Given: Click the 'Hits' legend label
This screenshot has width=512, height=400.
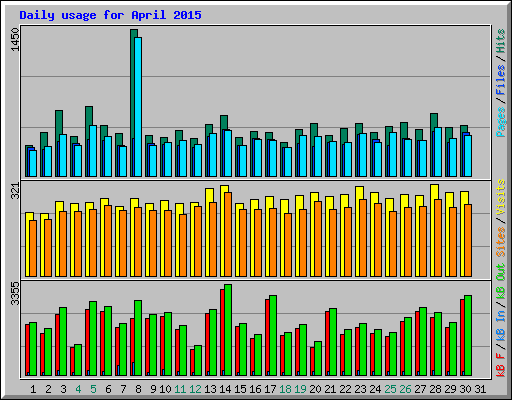Looking at the screenshot, I should pyautogui.click(x=501, y=41).
